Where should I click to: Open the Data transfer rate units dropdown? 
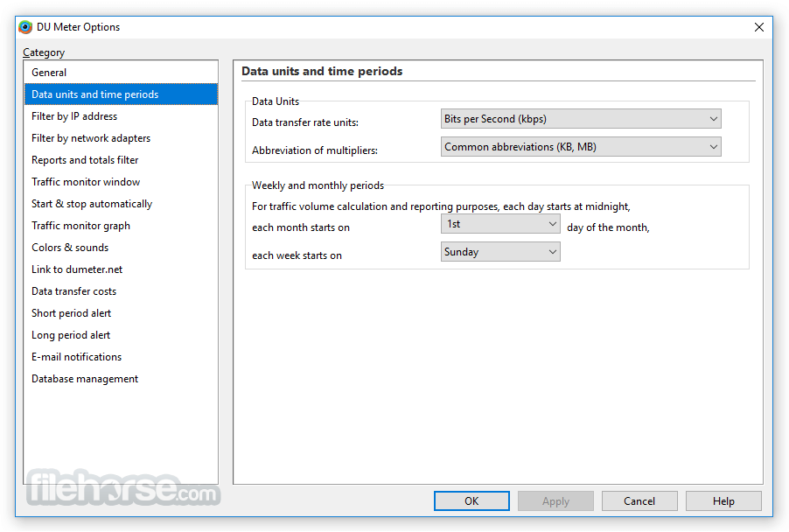(581, 119)
